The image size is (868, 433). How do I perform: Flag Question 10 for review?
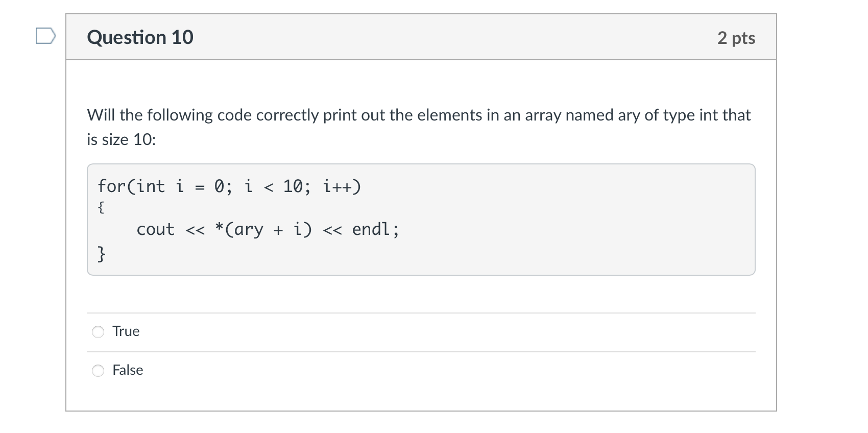pyautogui.click(x=45, y=36)
